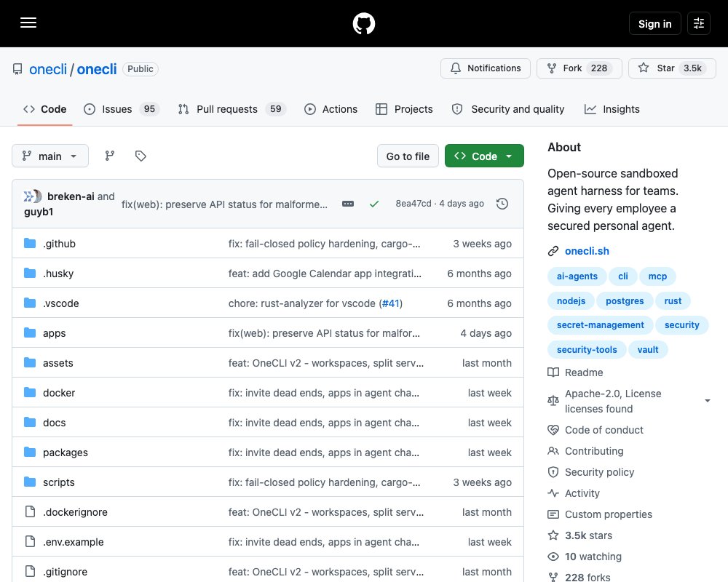Viewport: 728px width, 582px height.
Task: Open the appearance settings icon beside Sign in
Action: pyautogui.click(x=698, y=23)
